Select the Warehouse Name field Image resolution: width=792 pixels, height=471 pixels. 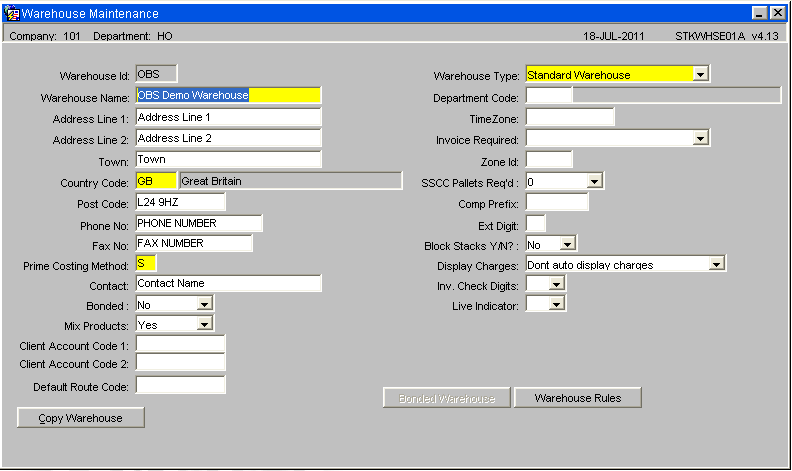228,95
